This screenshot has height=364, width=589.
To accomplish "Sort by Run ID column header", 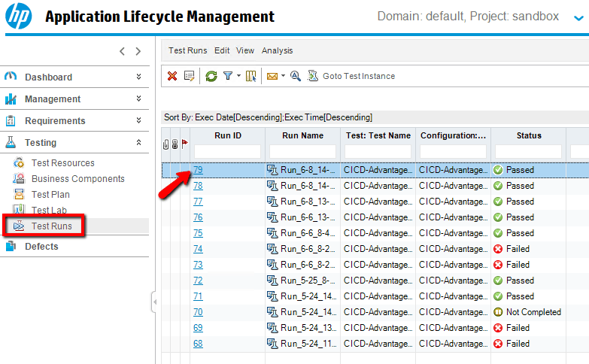I will coord(228,135).
